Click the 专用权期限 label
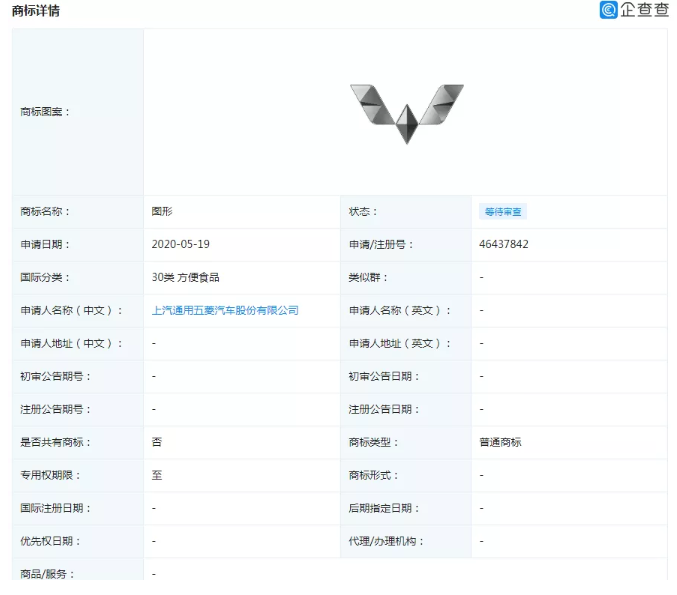This screenshot has height=595, width=677. click(50, 475)
